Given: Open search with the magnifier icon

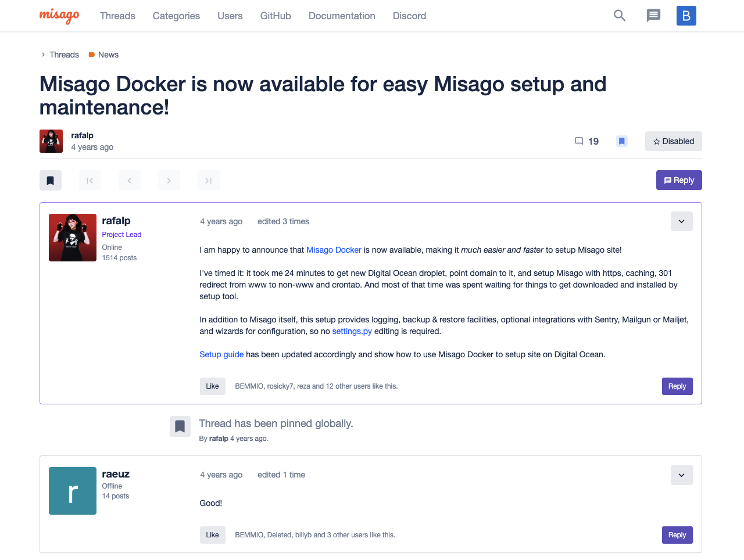Looking at the screenshot, I should coord(620,16).
